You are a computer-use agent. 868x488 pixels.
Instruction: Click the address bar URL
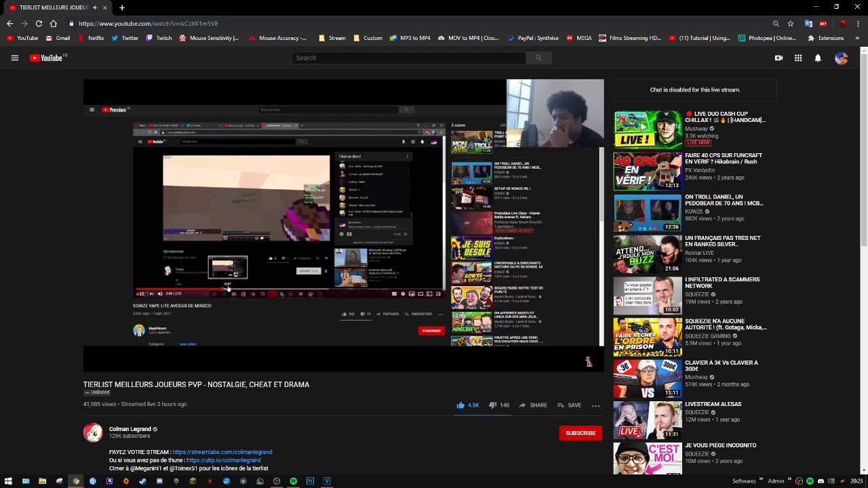pyautogui.click(x=148, y=24)
